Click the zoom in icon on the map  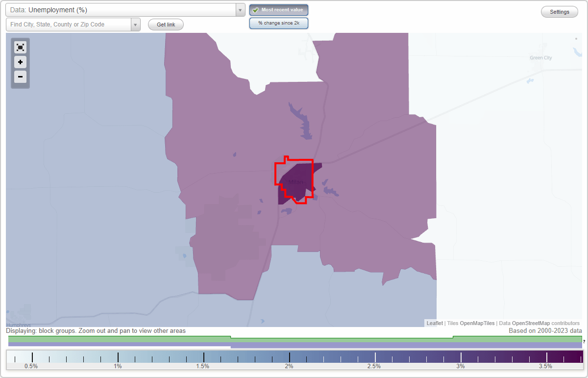pyautogui.click(x=20, y=62)
